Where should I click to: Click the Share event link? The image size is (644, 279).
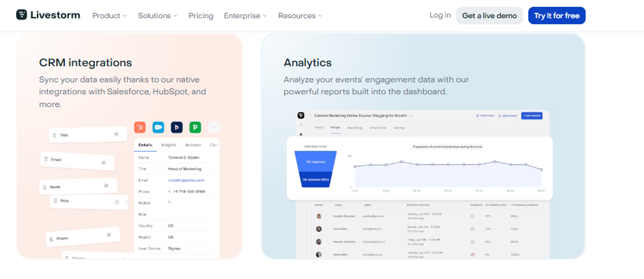tap(507, 115)
